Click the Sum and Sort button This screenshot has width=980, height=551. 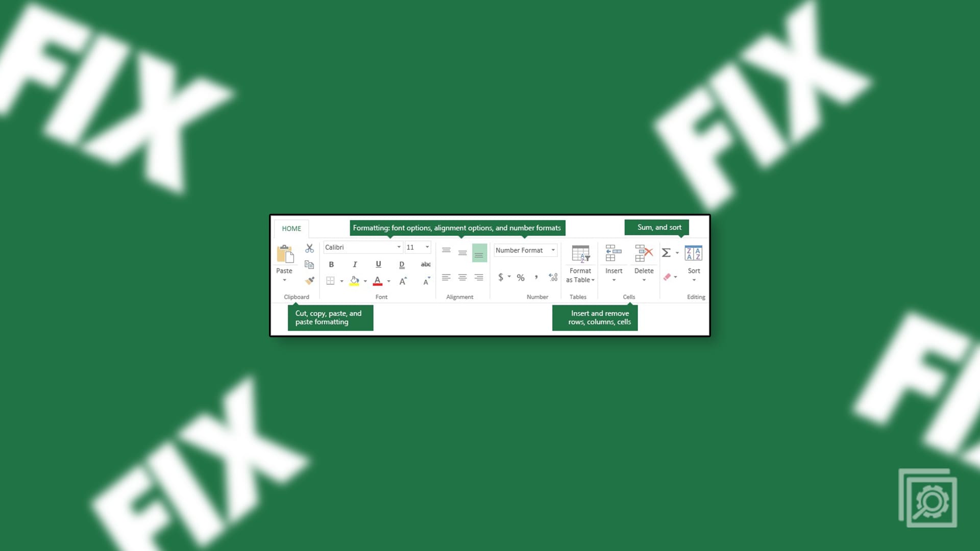[658, 228]
